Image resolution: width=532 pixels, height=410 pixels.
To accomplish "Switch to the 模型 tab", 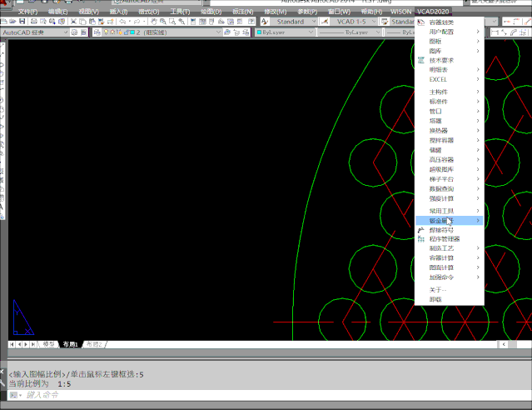I will click(49, 344).
